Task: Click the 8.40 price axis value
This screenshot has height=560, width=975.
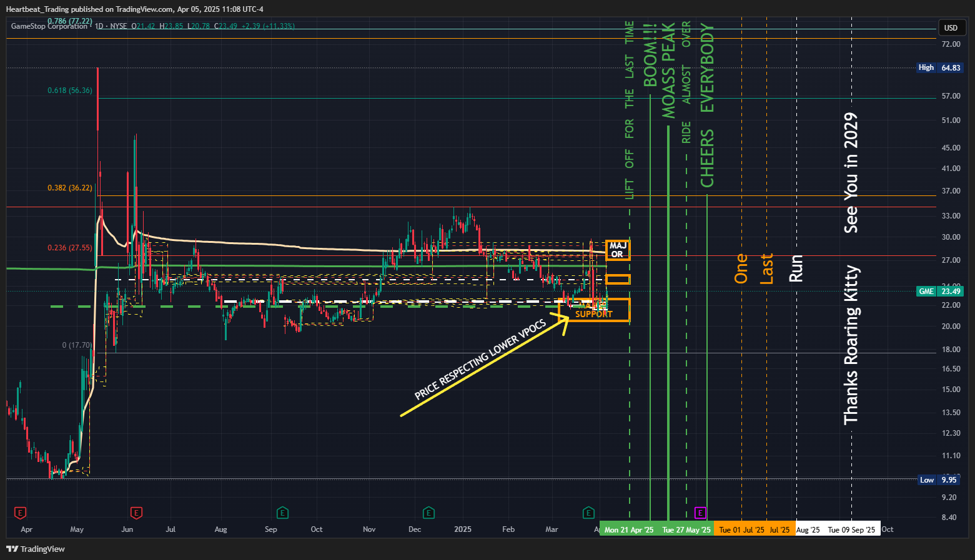Action: pyautogui.click(x=949, y=517)
